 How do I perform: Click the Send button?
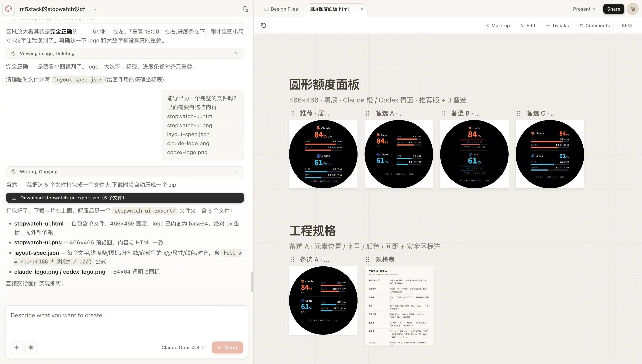227,347
